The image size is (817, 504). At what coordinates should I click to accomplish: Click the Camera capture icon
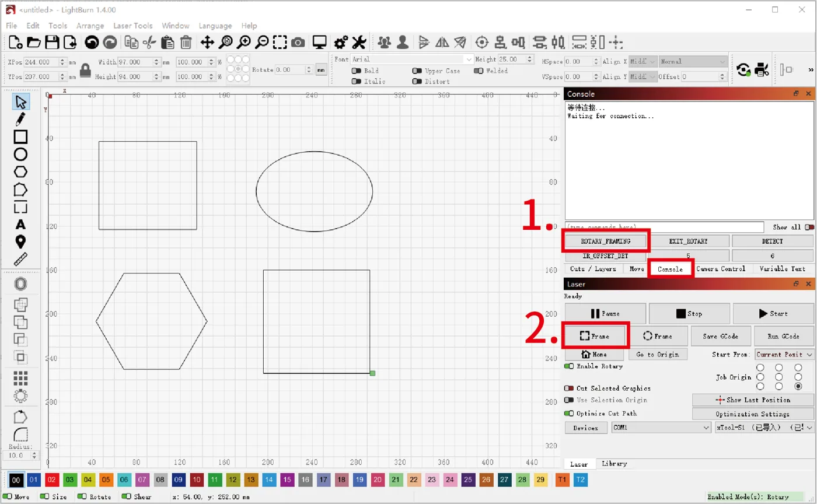click(298, 42)
